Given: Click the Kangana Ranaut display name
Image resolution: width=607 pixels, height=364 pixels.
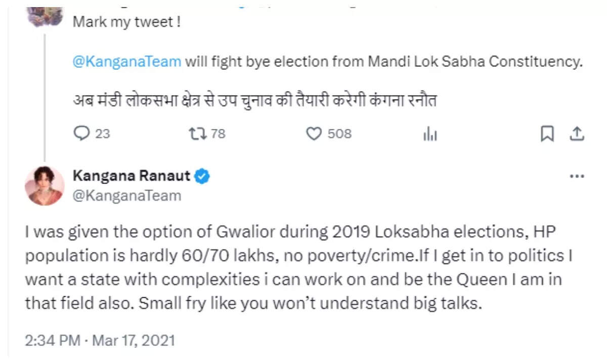Looking at the screenshot, I should click(x=132, y=176).
